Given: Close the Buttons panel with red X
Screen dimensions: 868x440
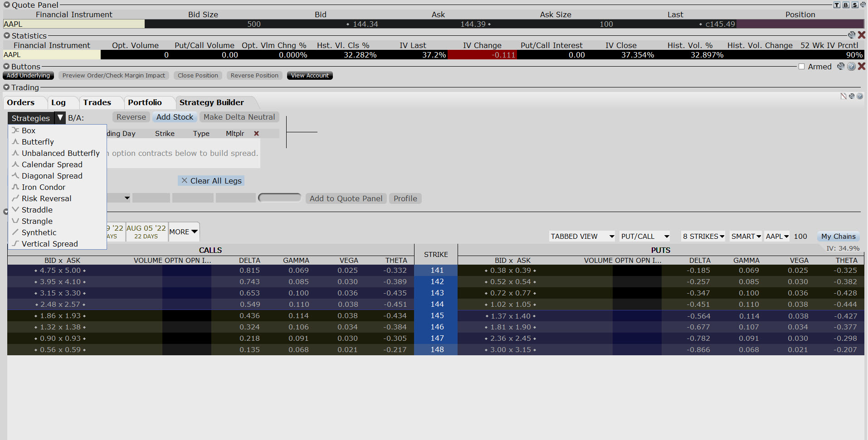Looking at the screenshot, I should click(862, 66).
